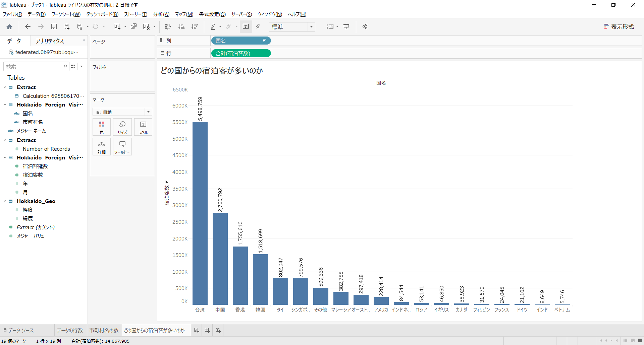Select the データ pane tab
The image size is (644, 345).
(x=14, y=41)
